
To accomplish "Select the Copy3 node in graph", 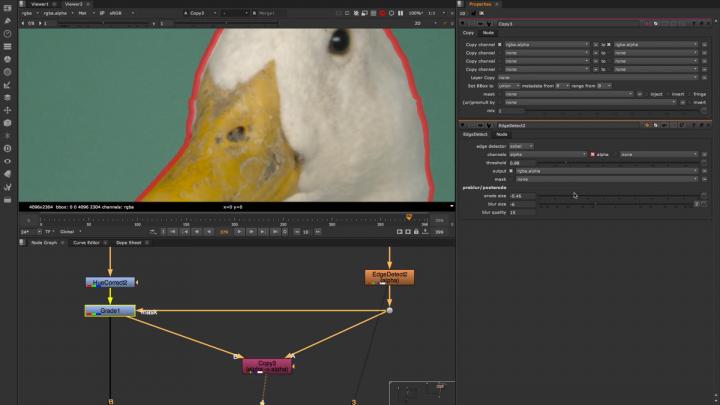I will [267, 366].
